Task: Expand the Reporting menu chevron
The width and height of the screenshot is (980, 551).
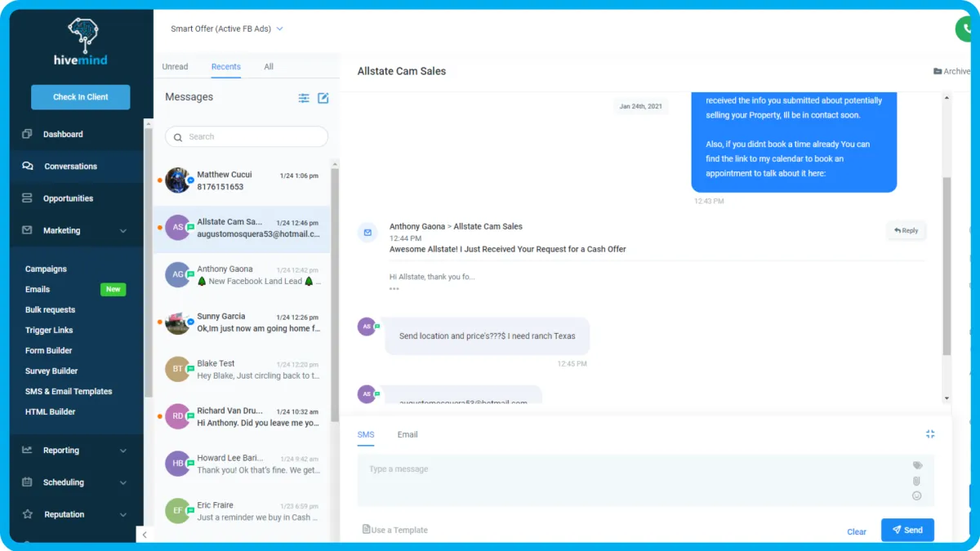Action: click(123, 451)
